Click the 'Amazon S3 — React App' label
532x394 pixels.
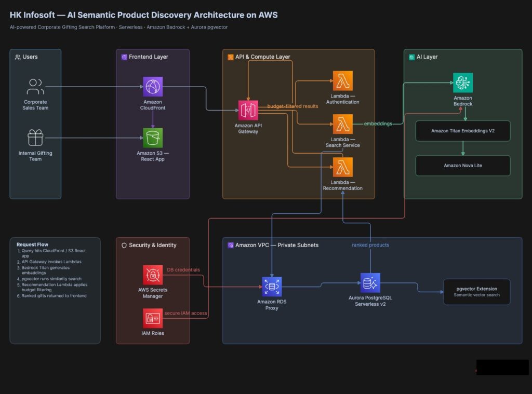(x=153, y=156)
